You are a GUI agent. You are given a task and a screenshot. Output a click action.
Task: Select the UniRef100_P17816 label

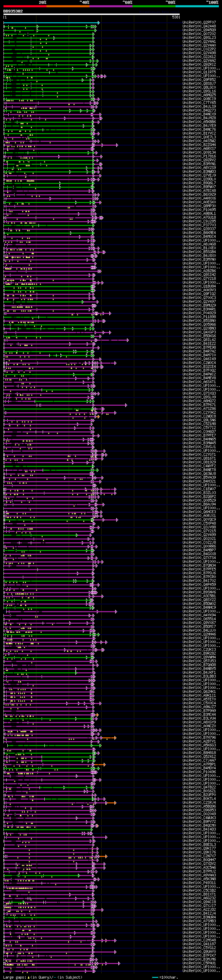click(199, 156)
